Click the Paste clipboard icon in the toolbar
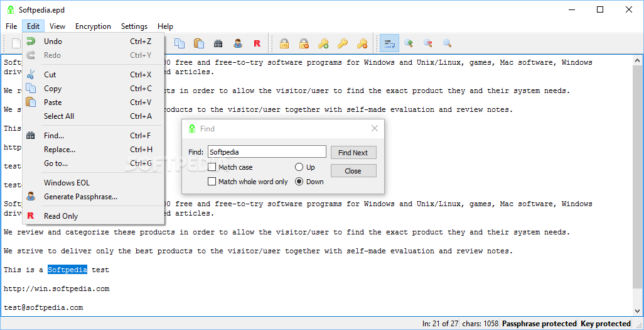This screenshot has height=330, width=644. point(199,43)
